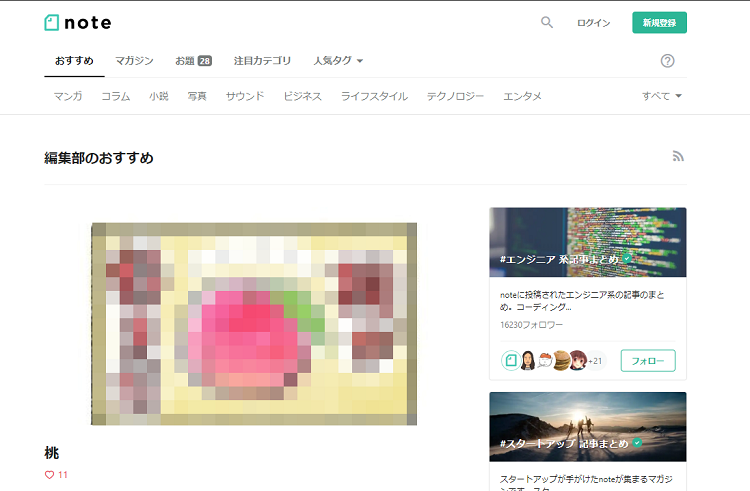Click the +21 more contributors badge

coord(596,361)
